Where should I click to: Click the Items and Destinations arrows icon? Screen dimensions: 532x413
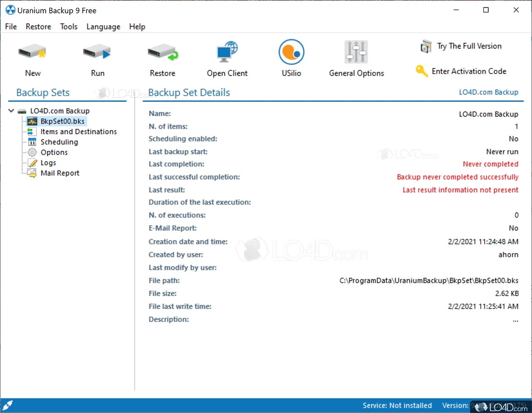tap(32, 131)
